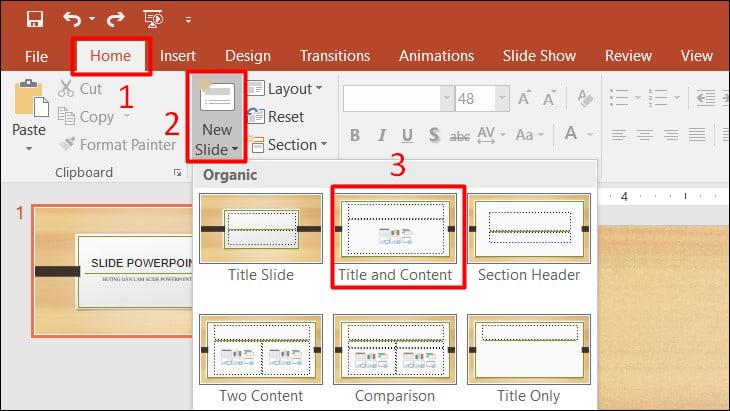This screenshot has height=411, width=730.
Task: Open character spacing AV options
Action: (491, 135)
